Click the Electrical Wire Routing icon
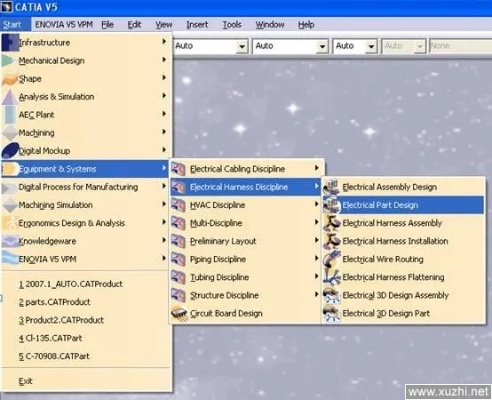 point(332,259)
